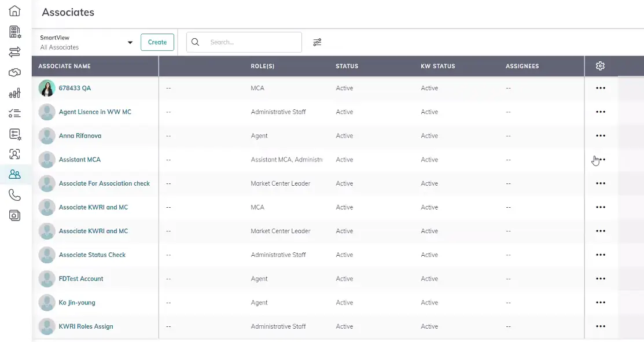Viewport: 644px width, 342px height.
Task: Open the checklist tasks sidebar icon
Action: coord(14,113)
